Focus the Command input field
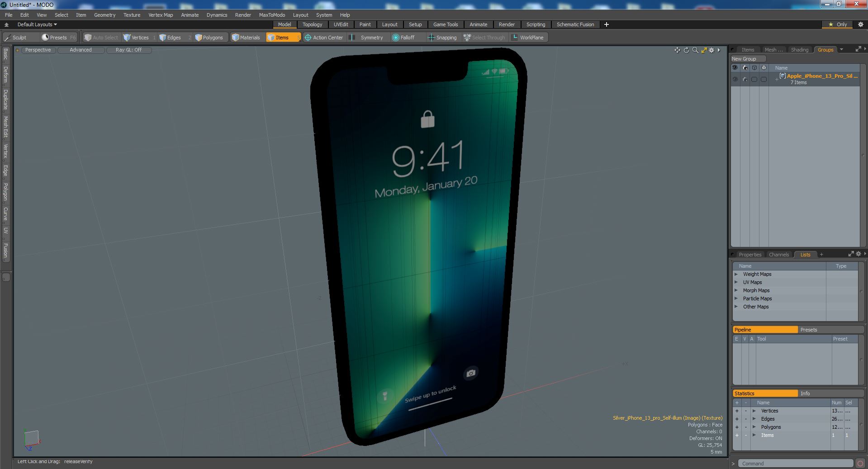The width and height of the screenshot is (868, 469). tap(795, 463)
